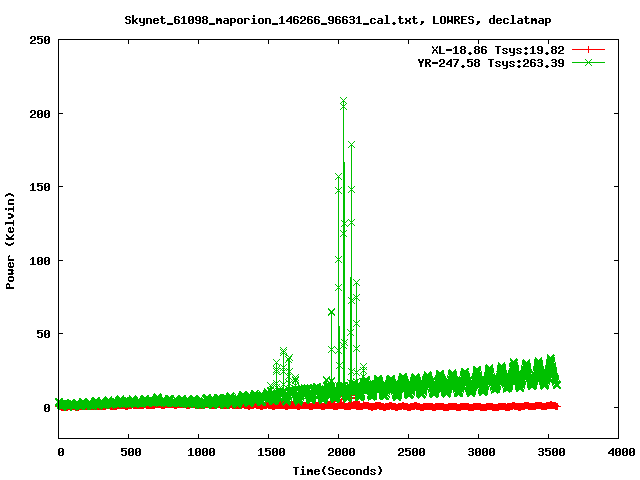
Task: Click the tallest peak data point above 200 Kelvin
Action: click(x=343, y=101)
